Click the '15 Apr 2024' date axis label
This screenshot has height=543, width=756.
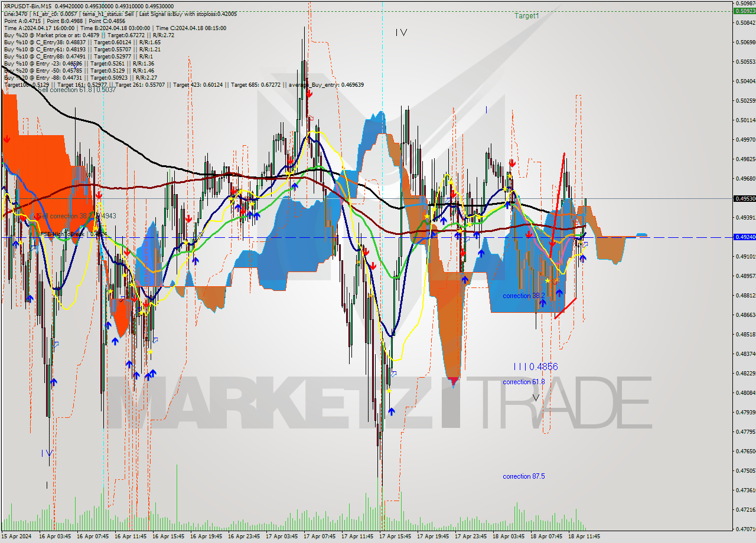click(18, 537)
